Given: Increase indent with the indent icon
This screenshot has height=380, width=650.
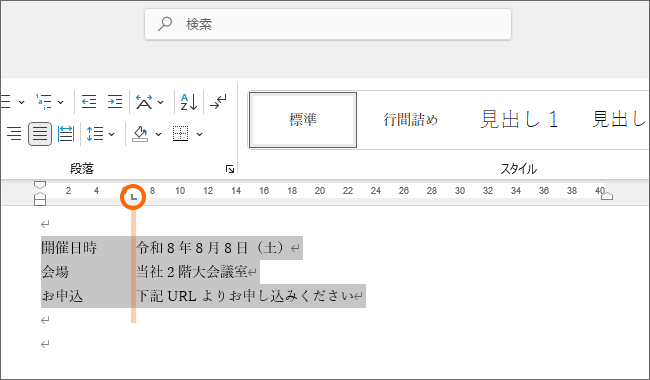Looking at the screenshot, I should [x=115, y=102].
